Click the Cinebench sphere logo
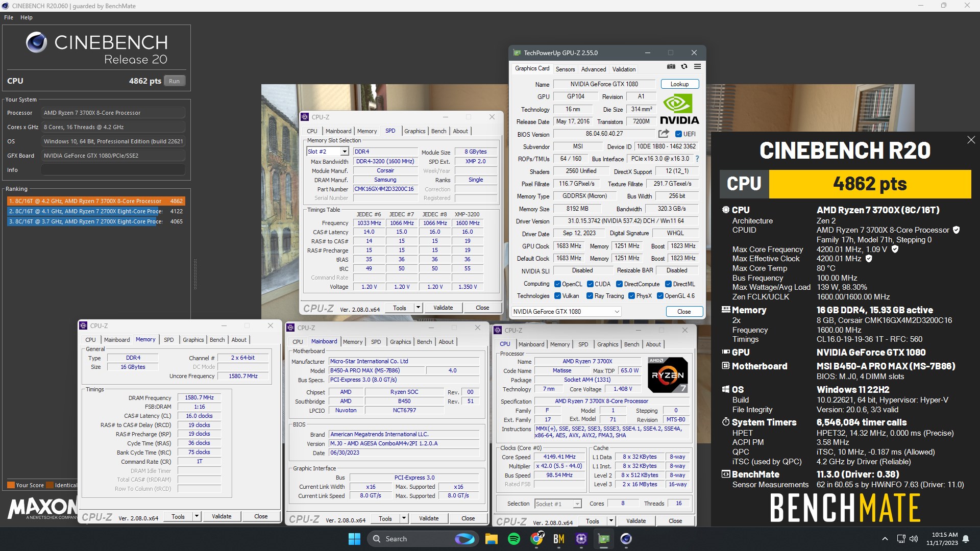 point(37,42)
